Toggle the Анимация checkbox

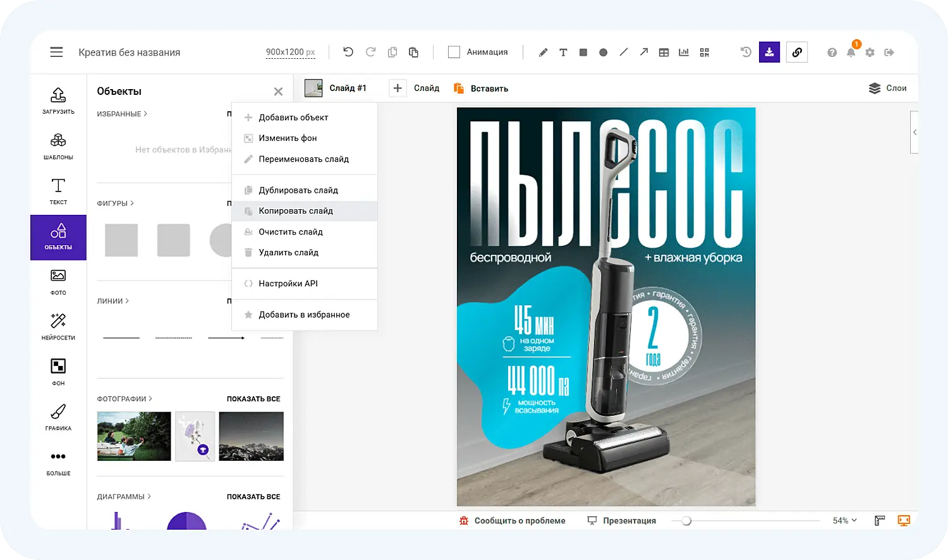click(x=454, y=52)
